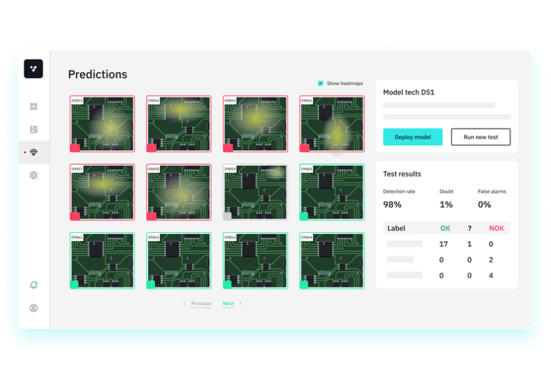Image resolution: width=551 pixels, height=392 pixels.
Task: Open the image gallery sidebar icon
Action: tap(33, 129)
